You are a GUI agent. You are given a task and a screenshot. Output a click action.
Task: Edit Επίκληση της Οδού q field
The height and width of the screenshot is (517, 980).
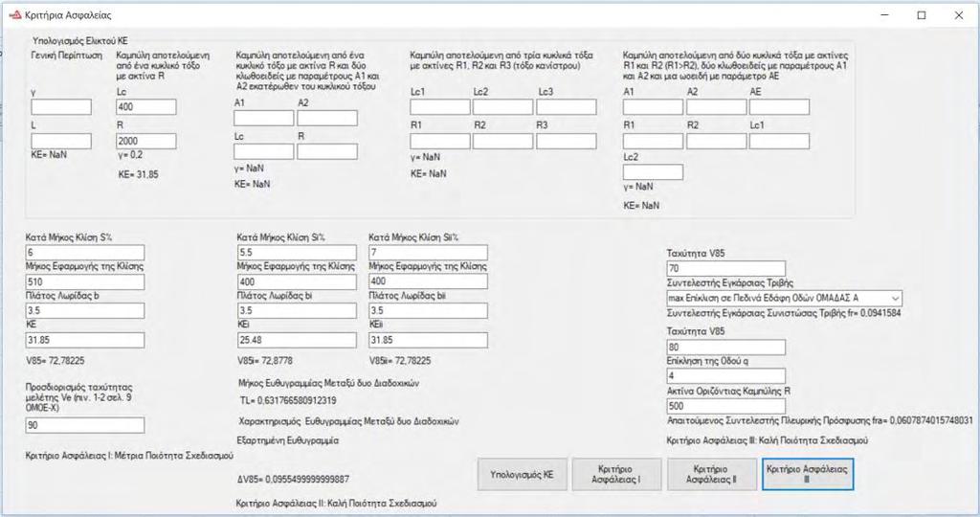click(x=726, y=375)
